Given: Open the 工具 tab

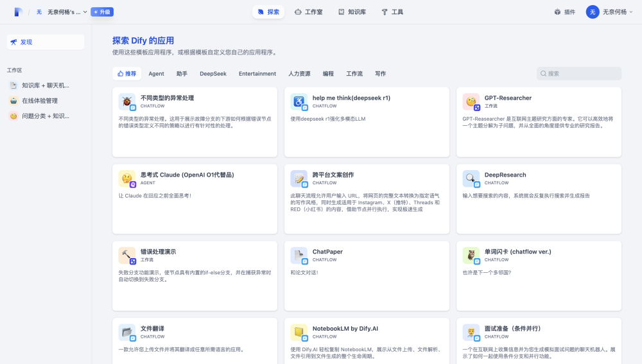Looking at the screenshot, I should tap(392, 12).
